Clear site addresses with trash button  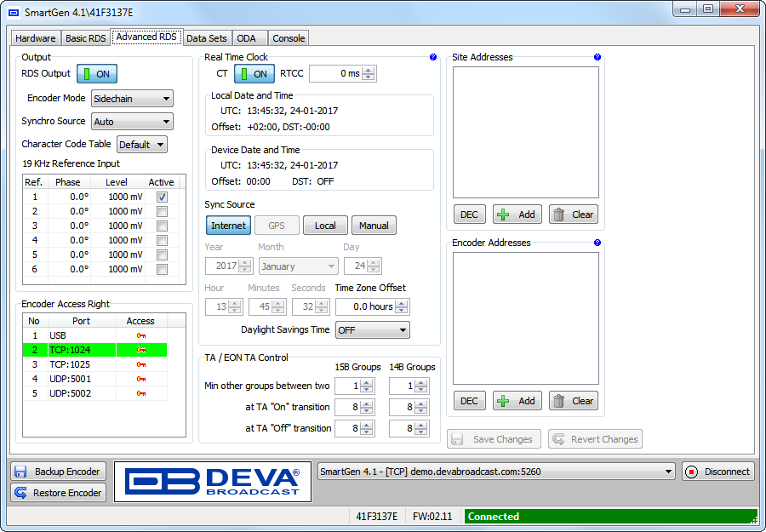tap(574, 215)
